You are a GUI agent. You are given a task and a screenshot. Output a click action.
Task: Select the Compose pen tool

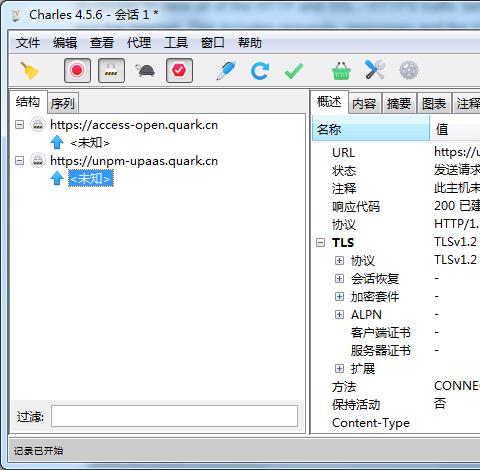[x=226, y=70]
